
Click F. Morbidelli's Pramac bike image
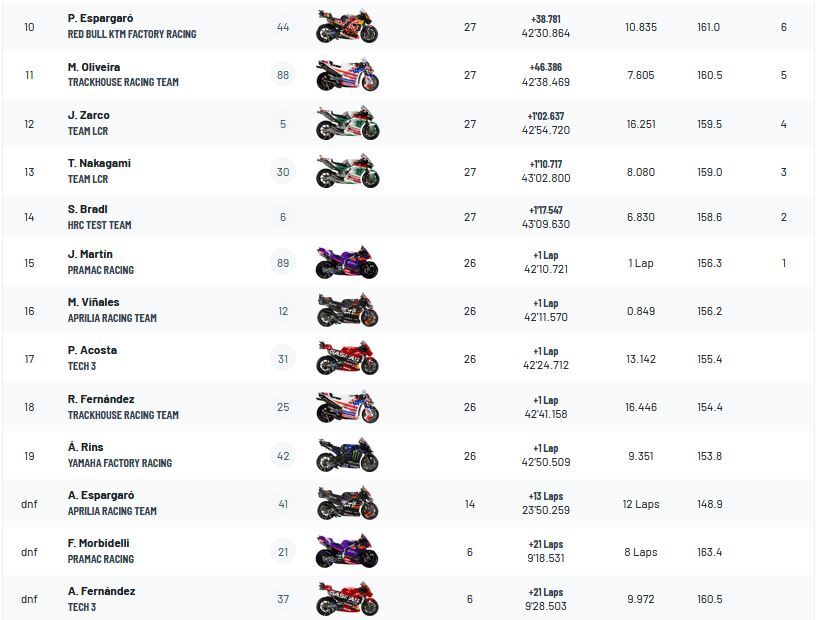pyautogui.click(x=347, y=552)
